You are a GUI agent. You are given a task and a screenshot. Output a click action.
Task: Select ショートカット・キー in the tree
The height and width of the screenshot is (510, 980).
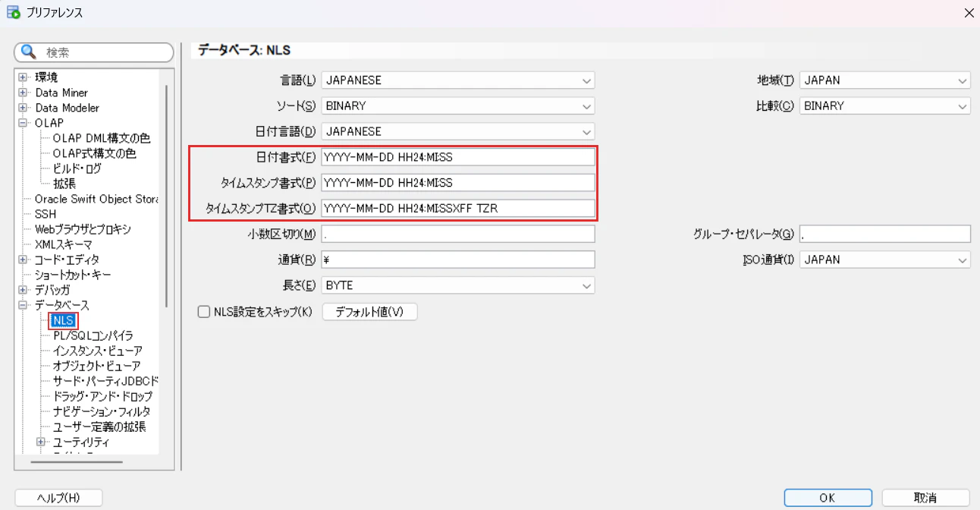[x=74, y=275]
